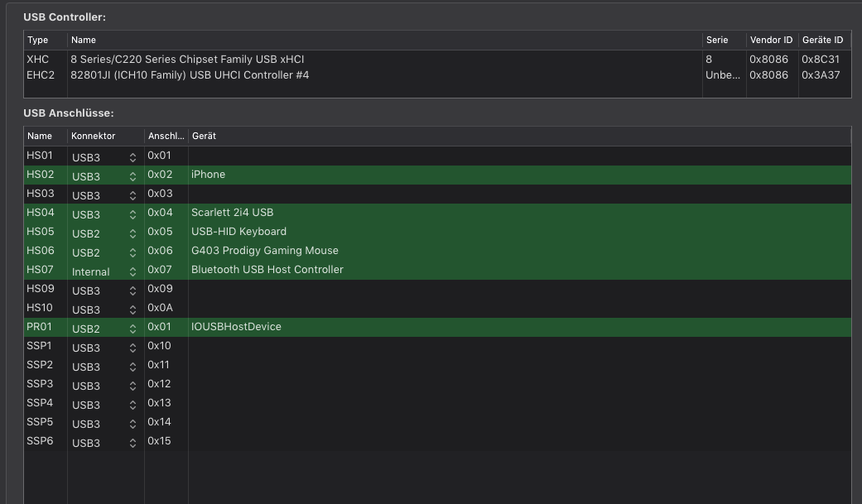Open the connector dropdown for HS07 Internal
Screen dimensions: 862x504
point(132,271)
